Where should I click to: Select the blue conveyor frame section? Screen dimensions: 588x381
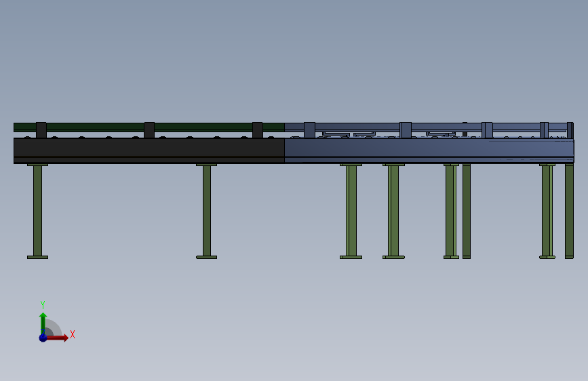click(x=429, y=151)
